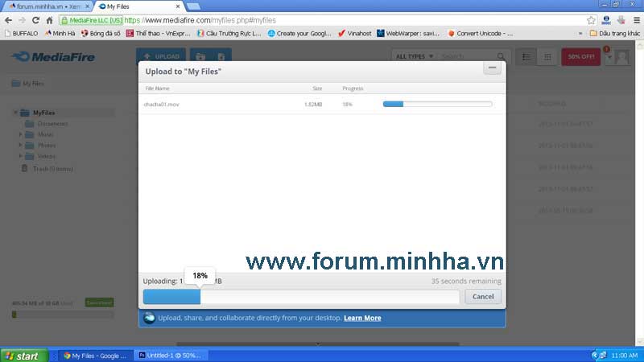Select the Music folder
644x362 pixels.
click(45, 134)
